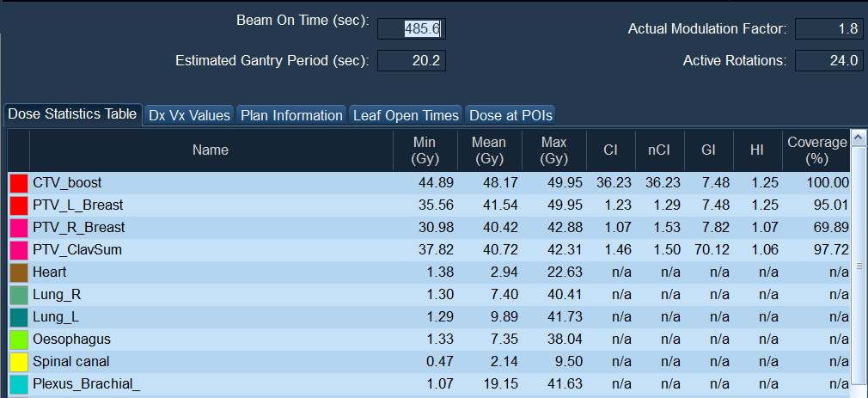Click the lime Oesophagus color swatch
The width and height of the screenshot is (868, 398).
(18, 340)
